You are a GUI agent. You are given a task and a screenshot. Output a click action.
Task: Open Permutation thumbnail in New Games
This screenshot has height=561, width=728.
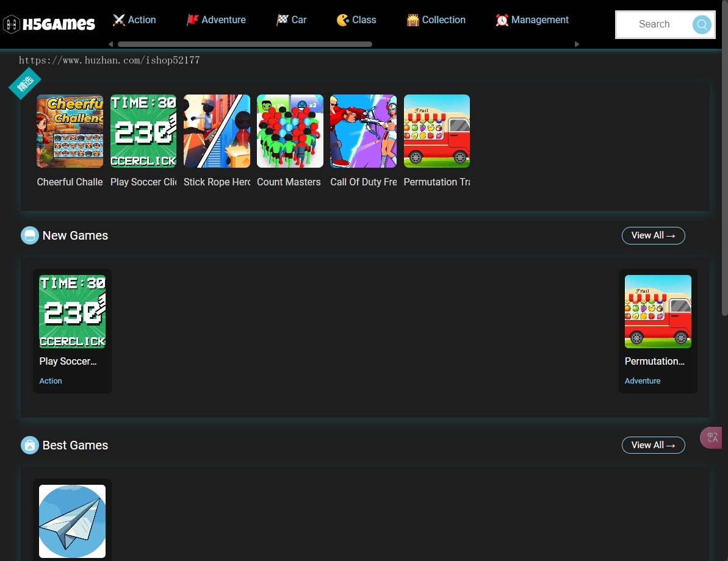(658, 312)
